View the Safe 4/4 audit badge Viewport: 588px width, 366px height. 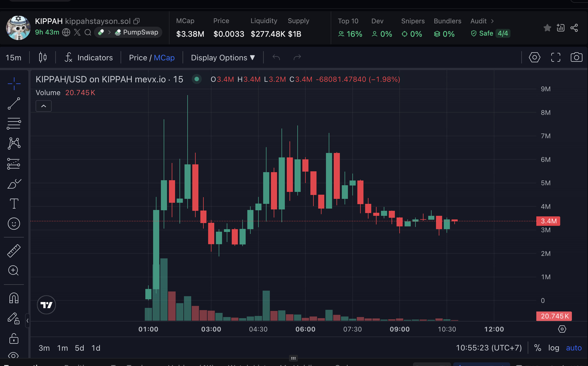click(490, 33)
